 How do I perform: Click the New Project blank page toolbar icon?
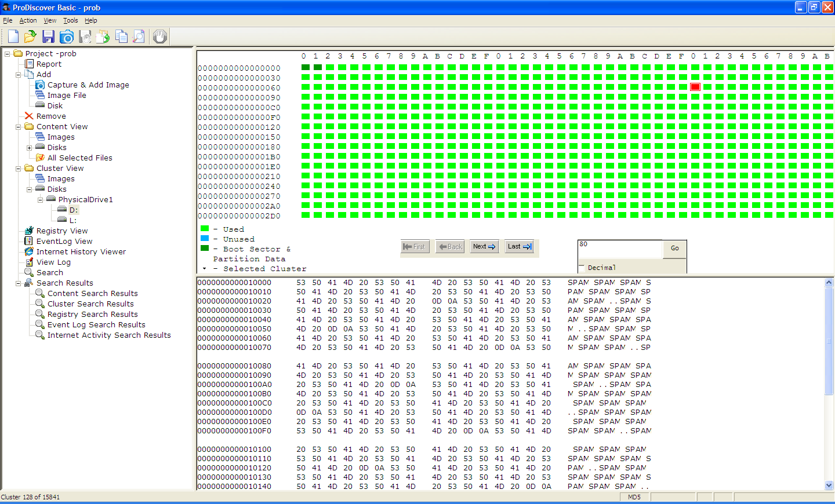[x=13, y=36]
